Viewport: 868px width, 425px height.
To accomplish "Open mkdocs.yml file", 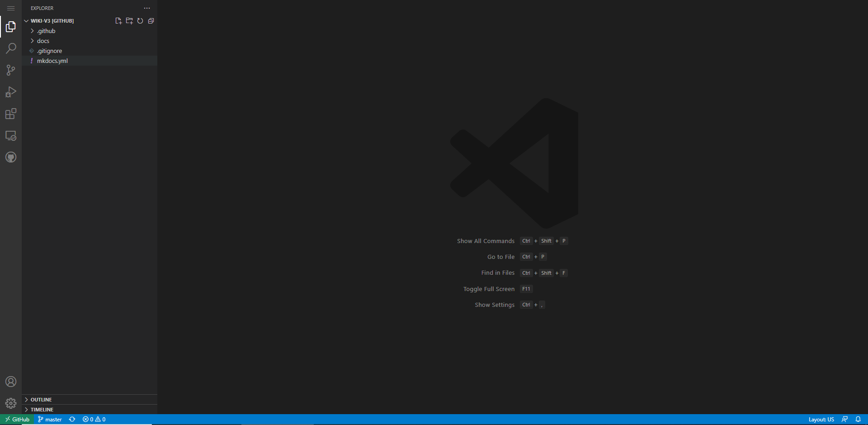I will point(52,61).
